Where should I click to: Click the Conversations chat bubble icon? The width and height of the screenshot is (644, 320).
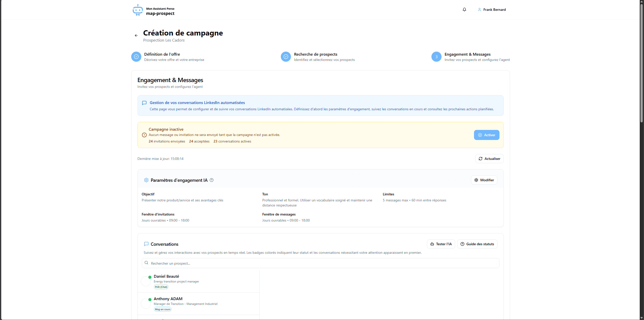(146, 244)
